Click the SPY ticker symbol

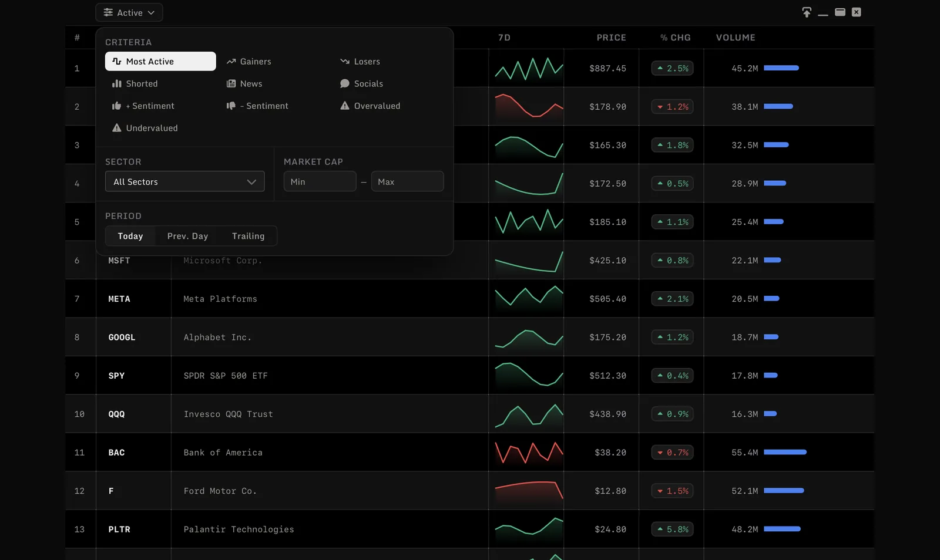point(116,376)
